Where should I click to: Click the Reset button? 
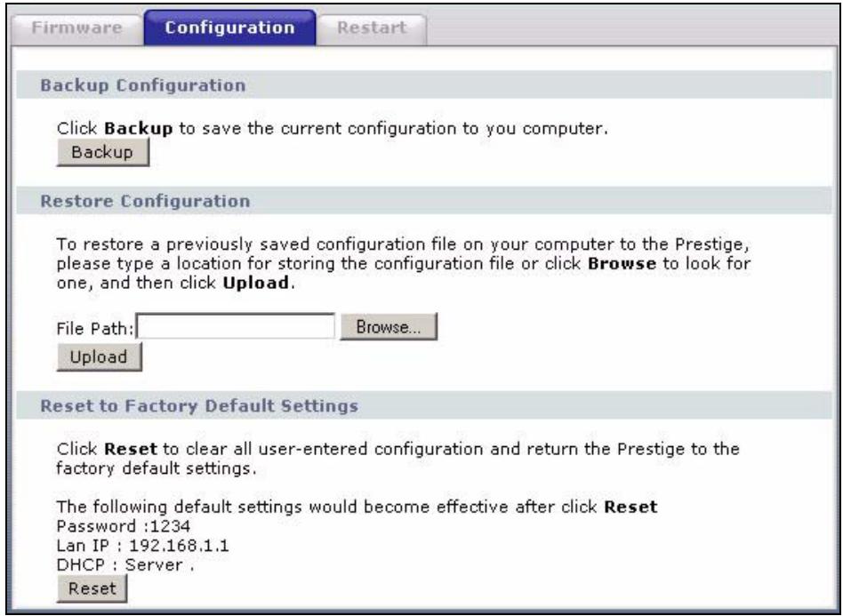(x=92, y=588)
